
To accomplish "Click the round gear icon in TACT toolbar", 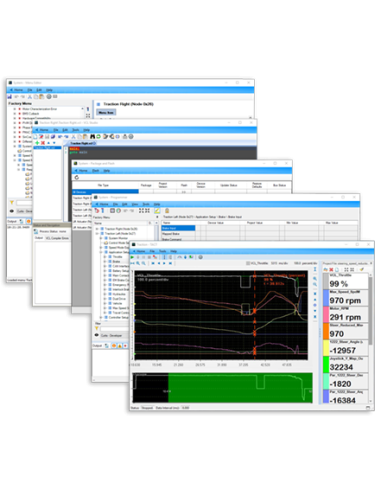I will 200,257.
